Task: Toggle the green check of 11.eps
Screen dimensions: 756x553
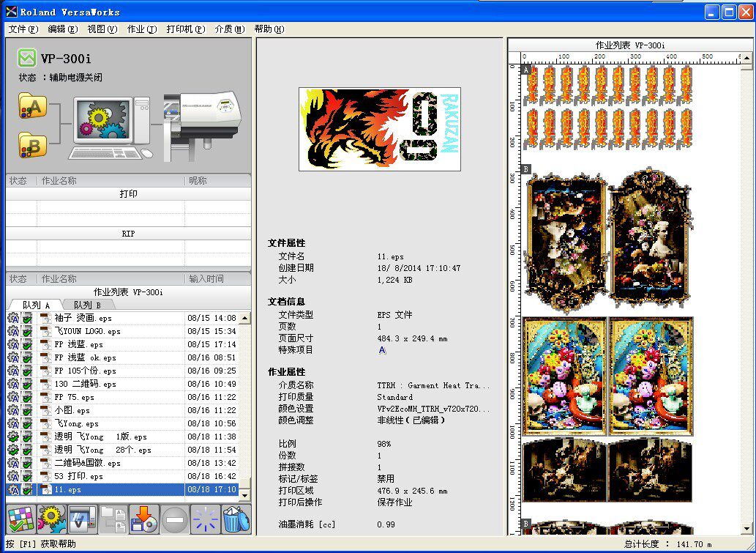Action: click(x=28, y=489)
